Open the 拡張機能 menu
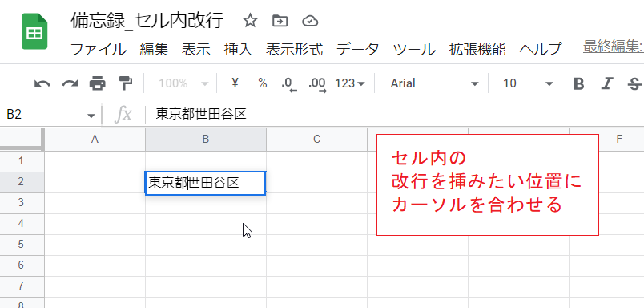This screenshot has height=308, width=644. pyautogui.click(x=477, y=50)
